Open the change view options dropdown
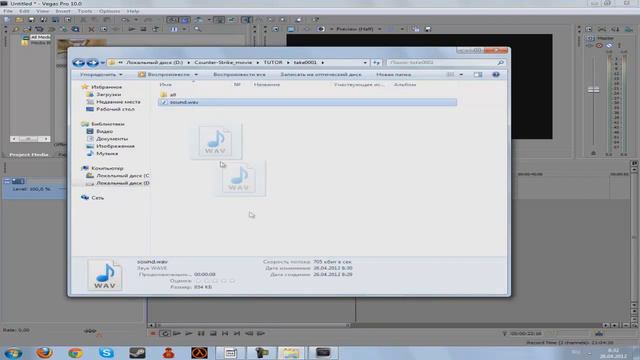 coord(461,75)
